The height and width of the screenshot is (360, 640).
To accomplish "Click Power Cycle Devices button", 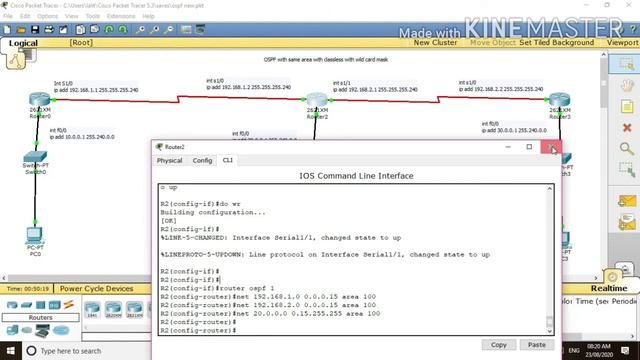I will 96,289.
